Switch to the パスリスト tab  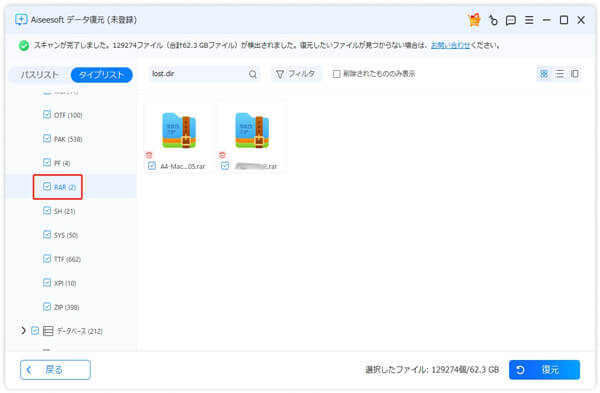click(39, 75)
